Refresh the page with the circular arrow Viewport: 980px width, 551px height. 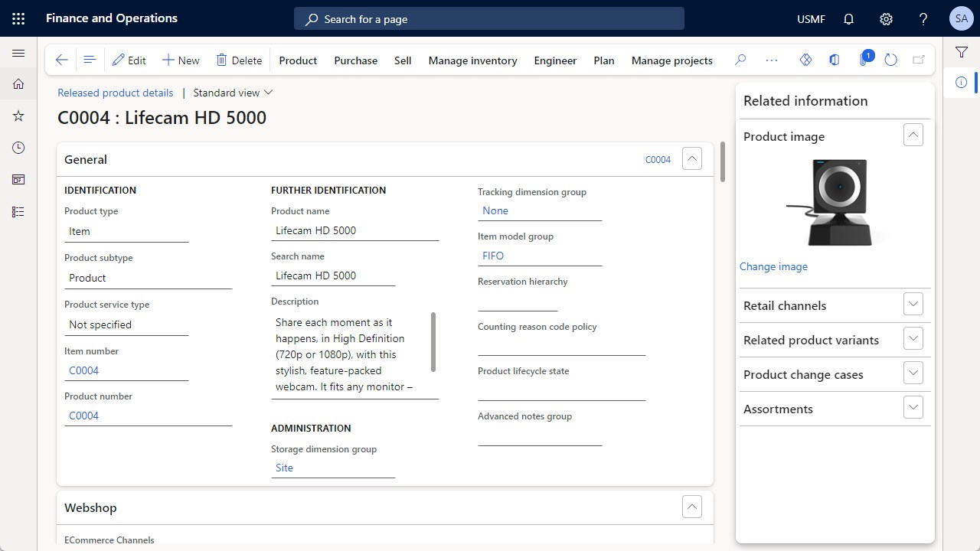click(890, 60)
